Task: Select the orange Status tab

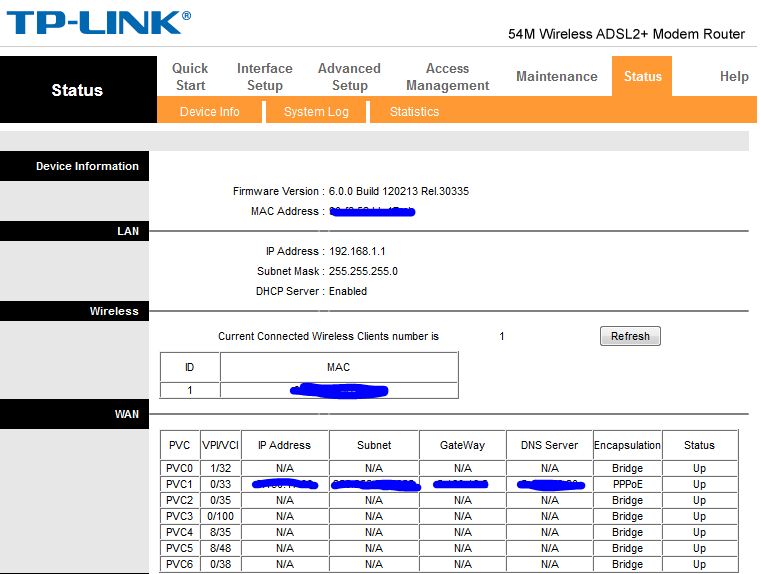Action: click(x=642, y=76)
